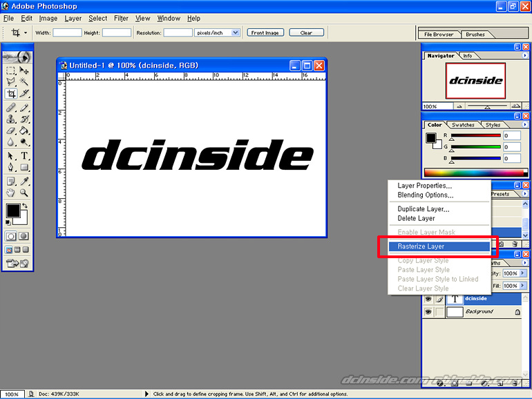532x399 pixels.
Task: Open the Image menu
Action: [48, 19]
